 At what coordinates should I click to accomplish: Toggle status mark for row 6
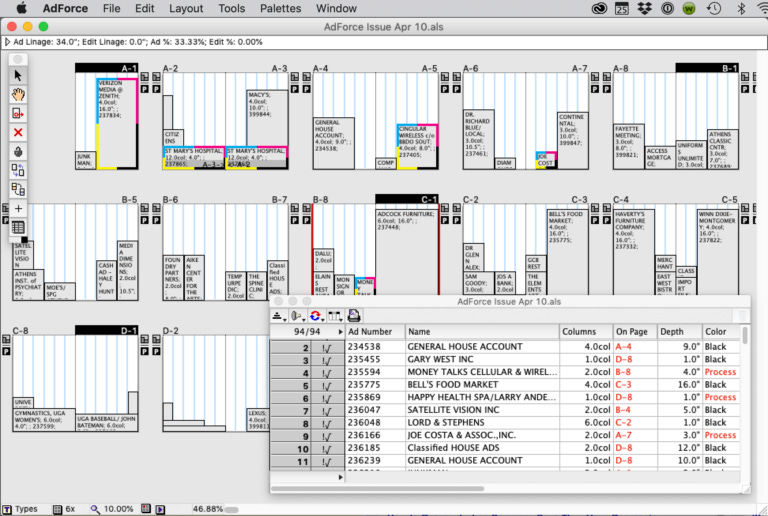click(x=327, y=399)
